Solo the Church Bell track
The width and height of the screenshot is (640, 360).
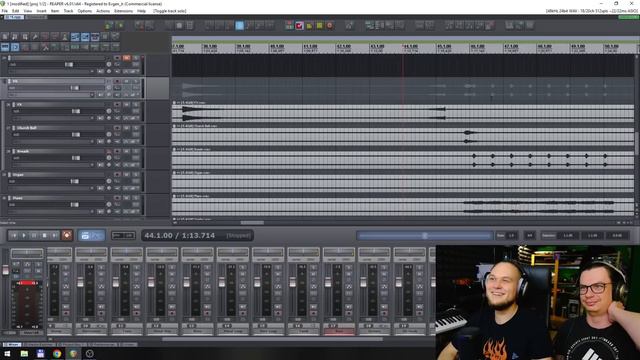coord(136,128)
